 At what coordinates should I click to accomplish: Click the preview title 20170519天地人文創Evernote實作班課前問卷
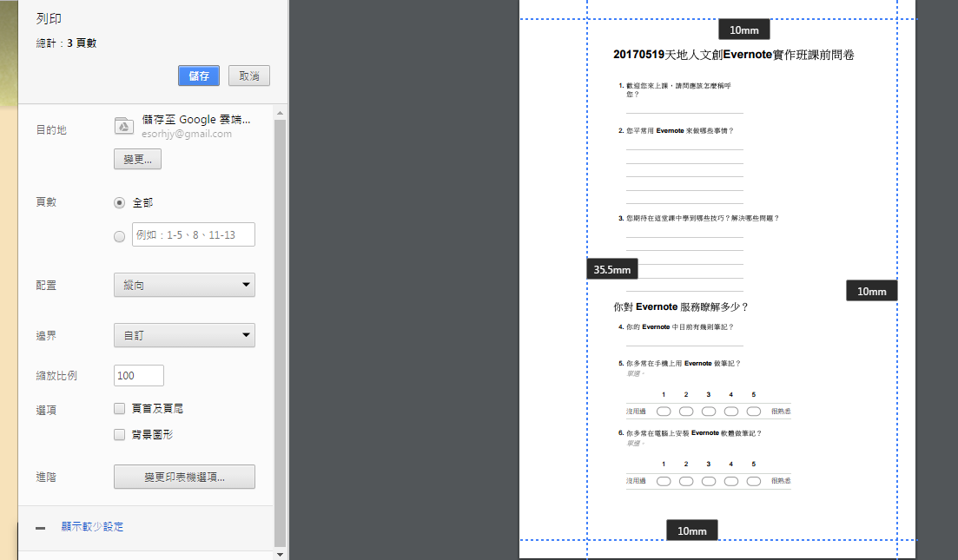[733, 55]
